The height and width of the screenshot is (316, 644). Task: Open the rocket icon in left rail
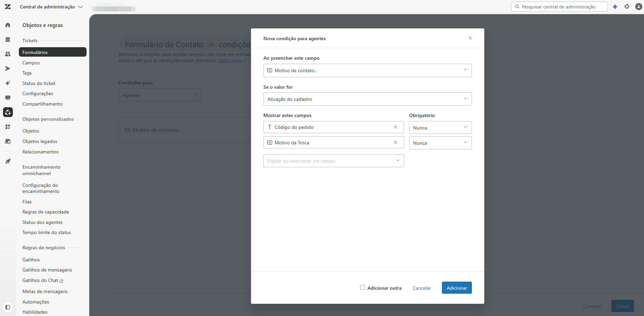click(x=8, y=162)
